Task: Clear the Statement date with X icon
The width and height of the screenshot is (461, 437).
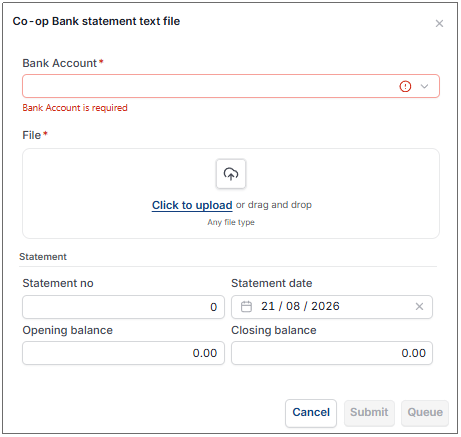Action: (x=419, y=306)
